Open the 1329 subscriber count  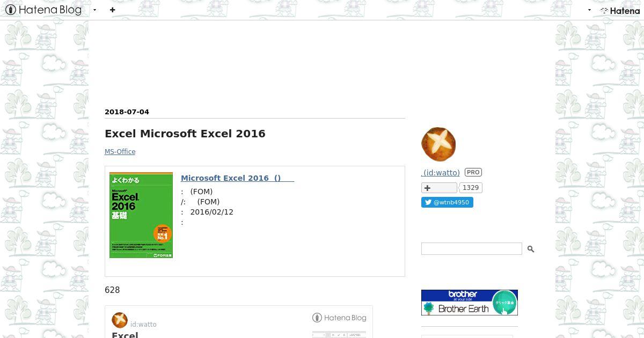[471, 188]
